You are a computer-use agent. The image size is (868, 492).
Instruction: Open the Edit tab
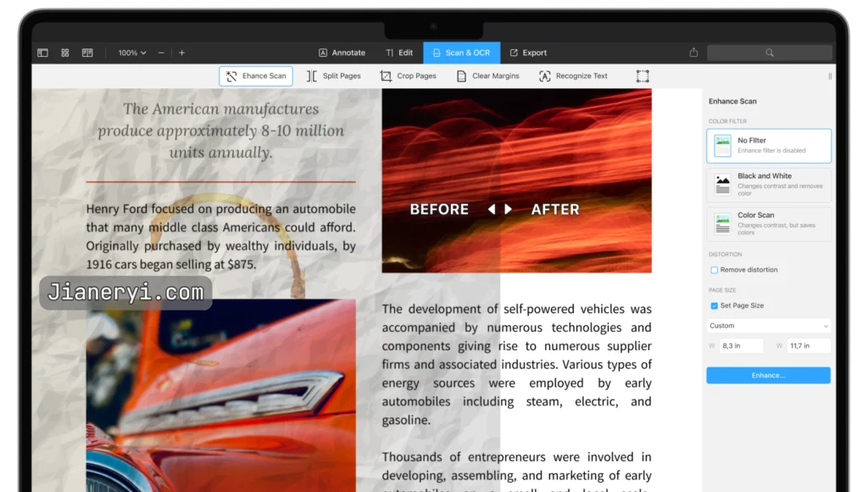(399, 53)
